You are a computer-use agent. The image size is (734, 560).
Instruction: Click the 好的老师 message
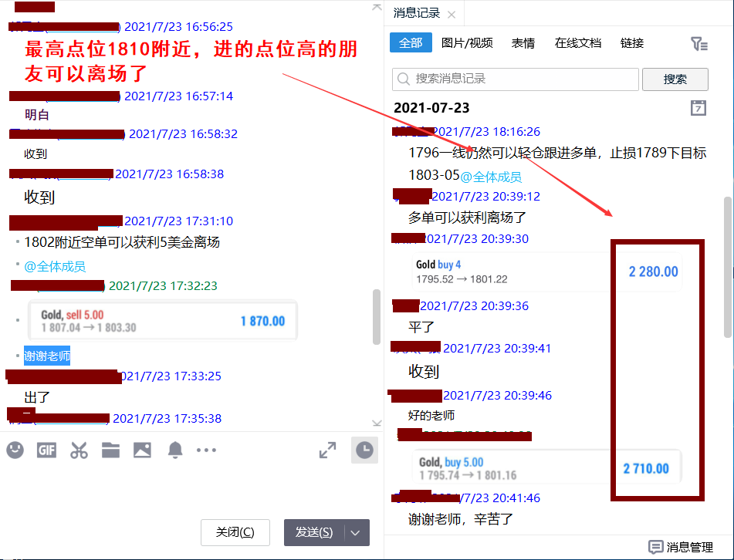[x=431, y=416]
